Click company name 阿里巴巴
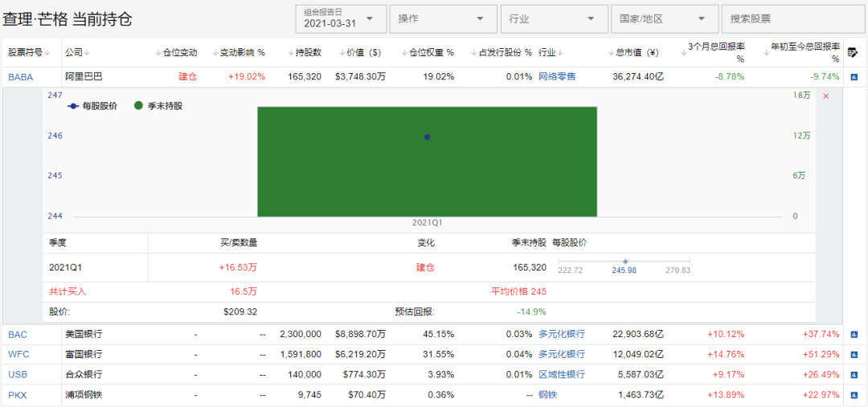 coord(84,76)
